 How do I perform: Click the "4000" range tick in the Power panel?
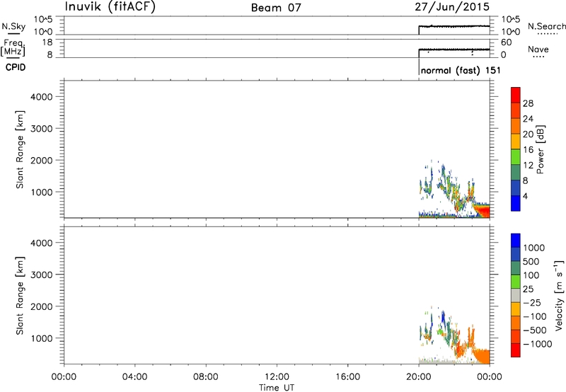(x=42, y=97)
